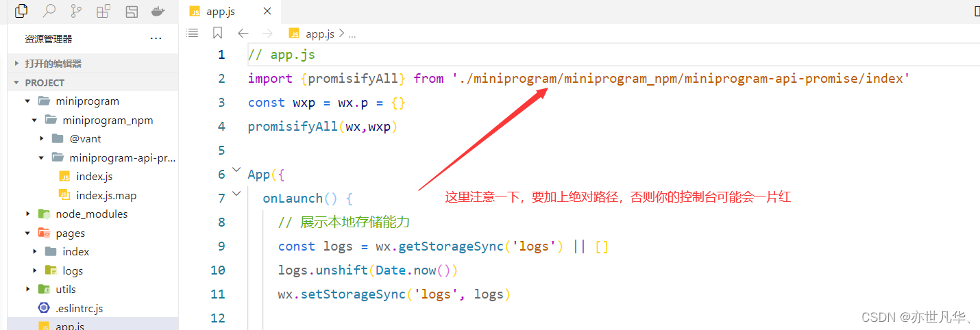Collapse the PROJECT section
The height and width of the screenshot is (330, 980).
(45, 83)
